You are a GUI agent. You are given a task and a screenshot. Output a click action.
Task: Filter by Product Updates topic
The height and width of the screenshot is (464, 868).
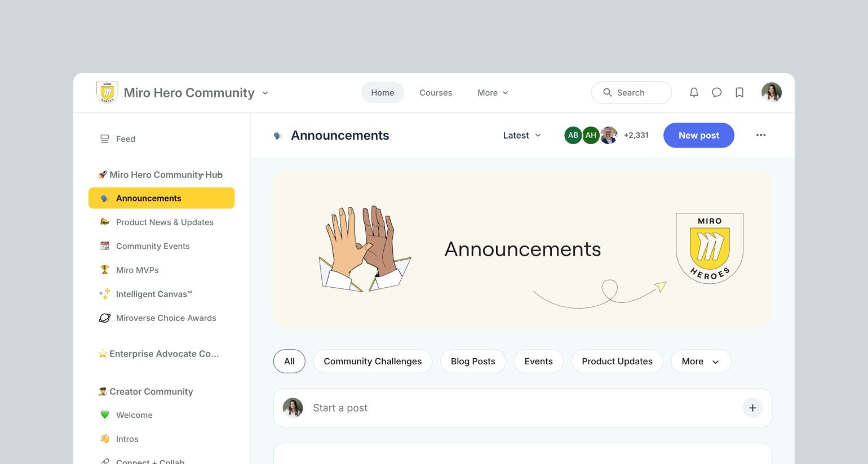[x=617, y=361]
